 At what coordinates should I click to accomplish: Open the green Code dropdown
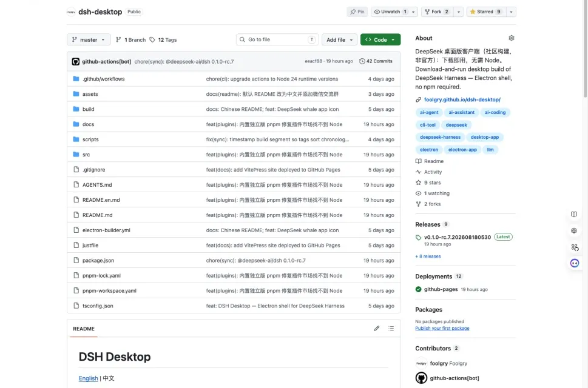pyautogui.click(x=380, y=39)
